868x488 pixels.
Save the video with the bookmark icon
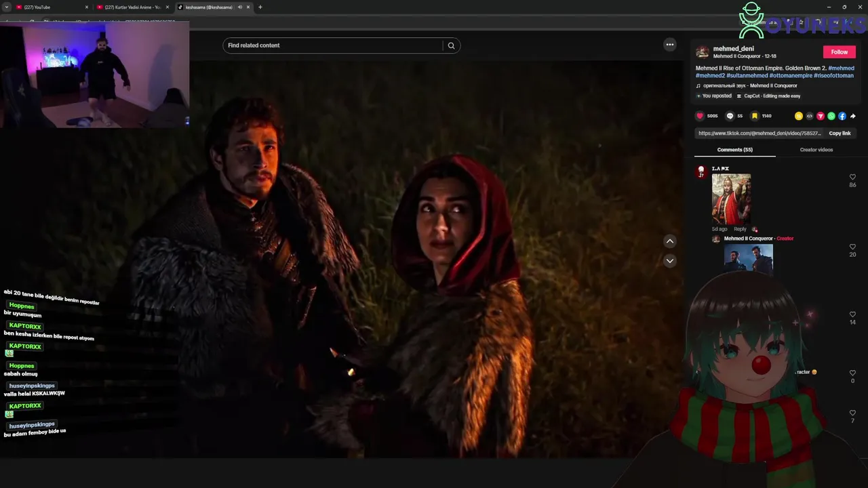click(755, 116)
